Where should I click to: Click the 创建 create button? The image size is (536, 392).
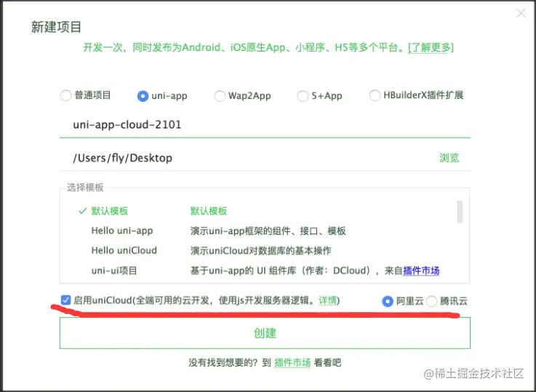pyautogui.click(x=265, y=333)
